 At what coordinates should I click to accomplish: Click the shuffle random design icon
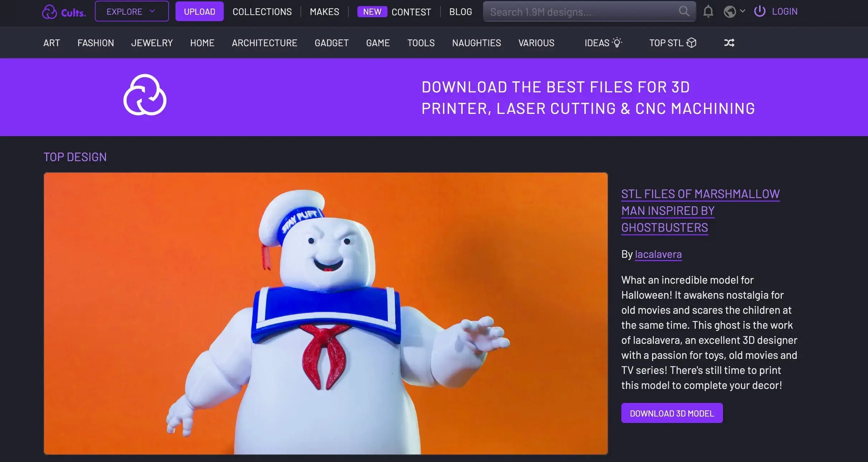point(729,43)
